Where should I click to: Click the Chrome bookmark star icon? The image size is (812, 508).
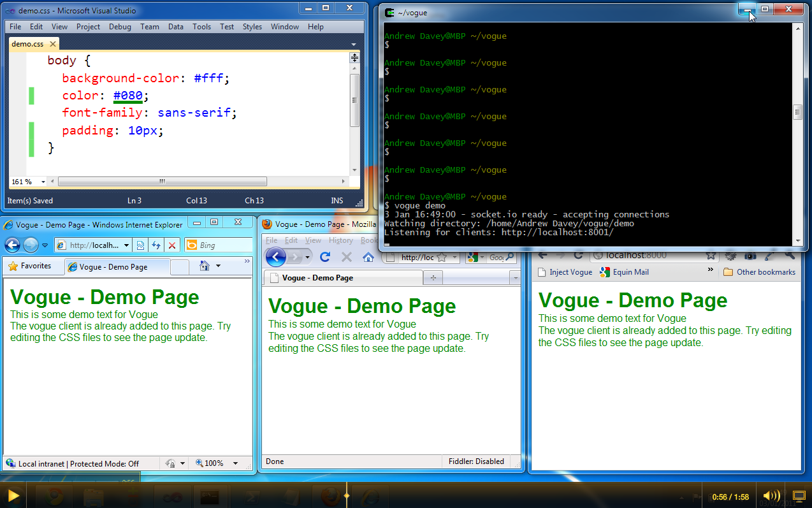pyautogui.click(x=711, y=255)
